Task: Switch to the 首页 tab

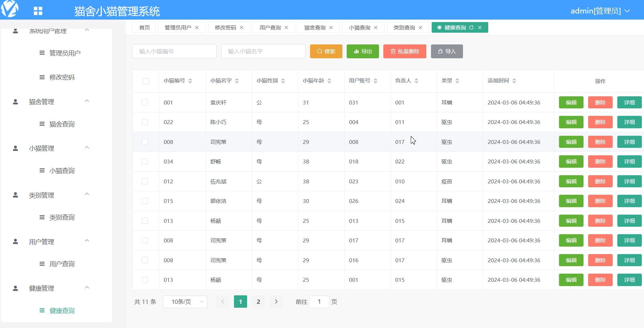Action: [x=144, y=27]
